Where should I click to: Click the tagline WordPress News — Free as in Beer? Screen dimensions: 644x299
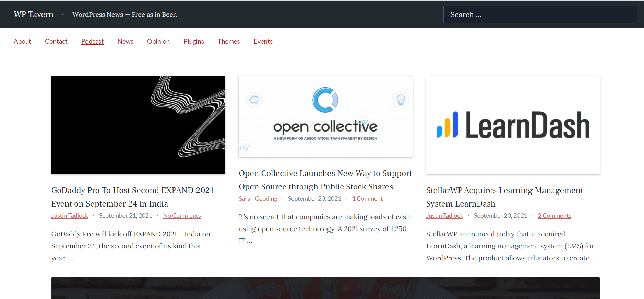[125, 14]
